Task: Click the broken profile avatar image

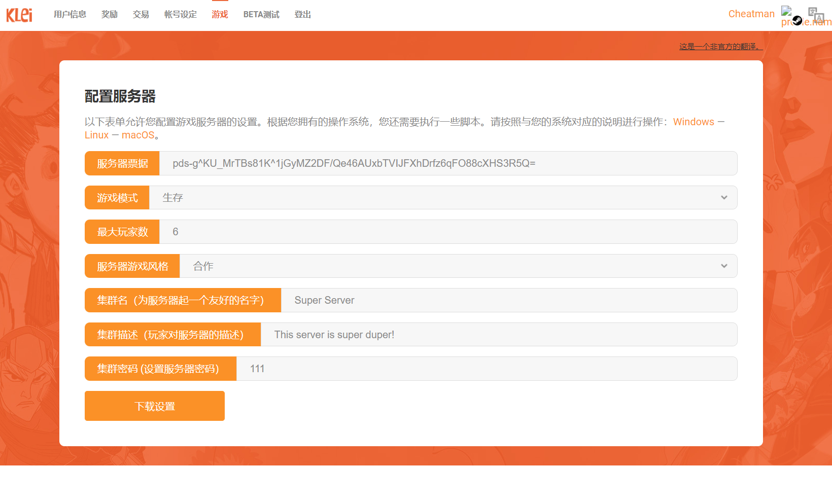Action: pos(786,11)
